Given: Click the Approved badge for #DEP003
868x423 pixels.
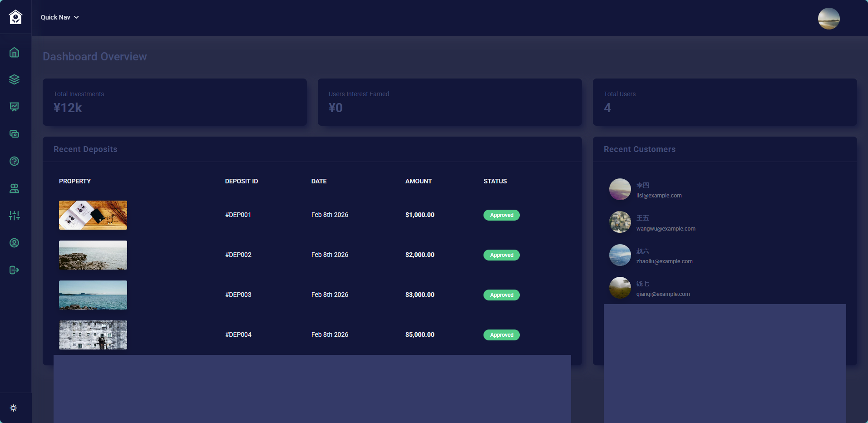Looking at the screenshot, I should 501,295.
